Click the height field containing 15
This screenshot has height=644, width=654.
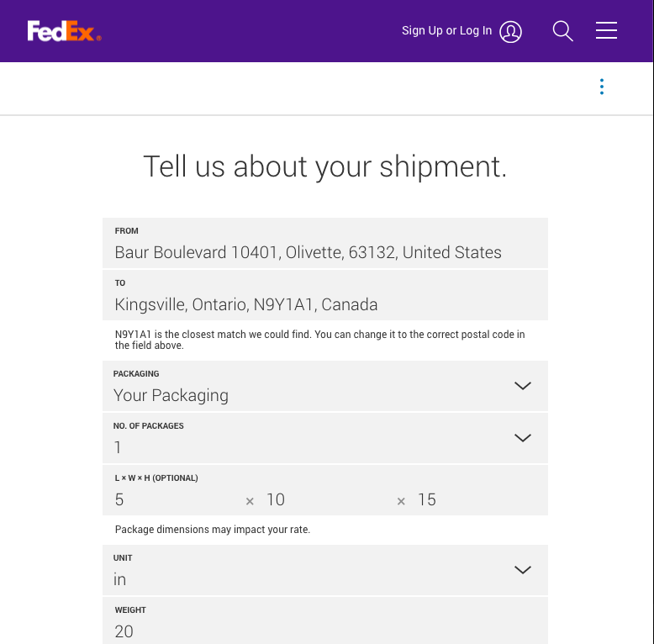click(x=480, y=499)
